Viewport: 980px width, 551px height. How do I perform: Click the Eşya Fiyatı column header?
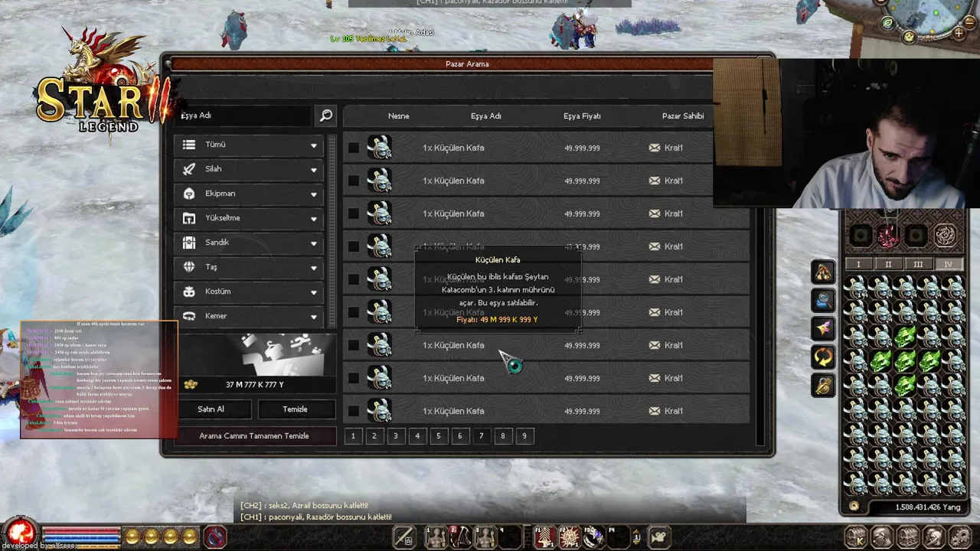[x=582, y=116]
